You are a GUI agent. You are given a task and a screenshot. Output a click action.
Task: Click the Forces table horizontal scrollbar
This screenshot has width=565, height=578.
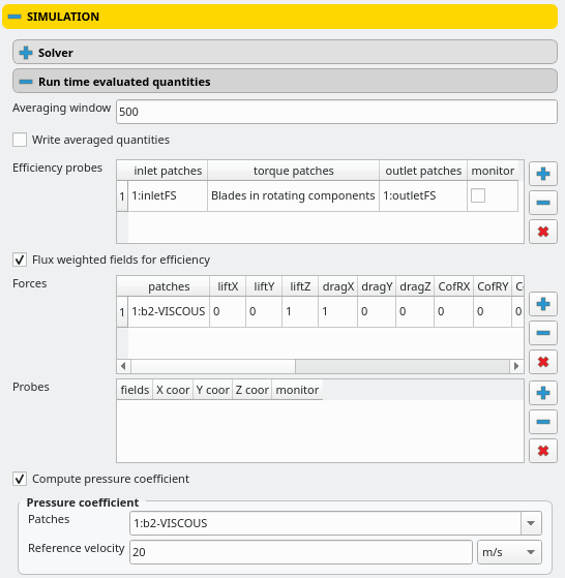(320, 366)
